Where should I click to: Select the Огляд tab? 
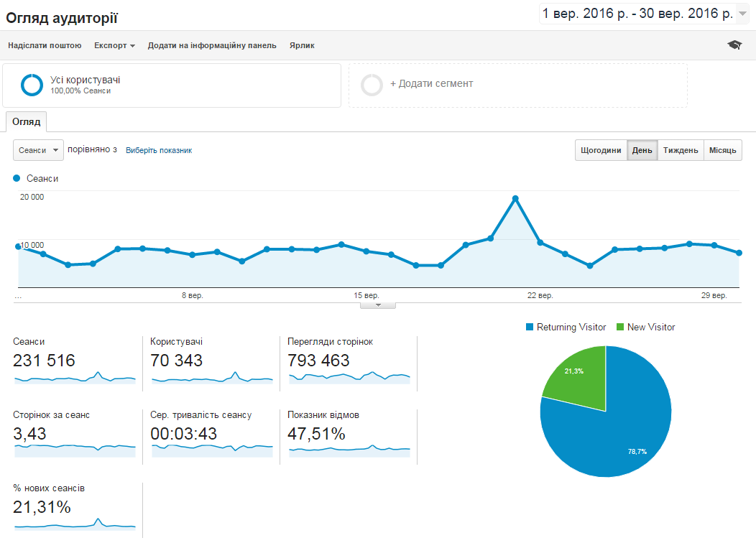click(27, 122)
